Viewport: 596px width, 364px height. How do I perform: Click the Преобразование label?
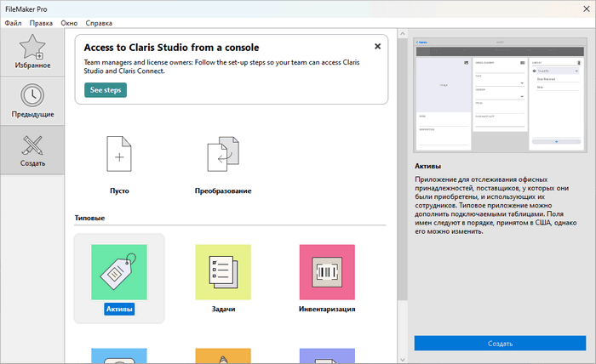click(223, 191)
